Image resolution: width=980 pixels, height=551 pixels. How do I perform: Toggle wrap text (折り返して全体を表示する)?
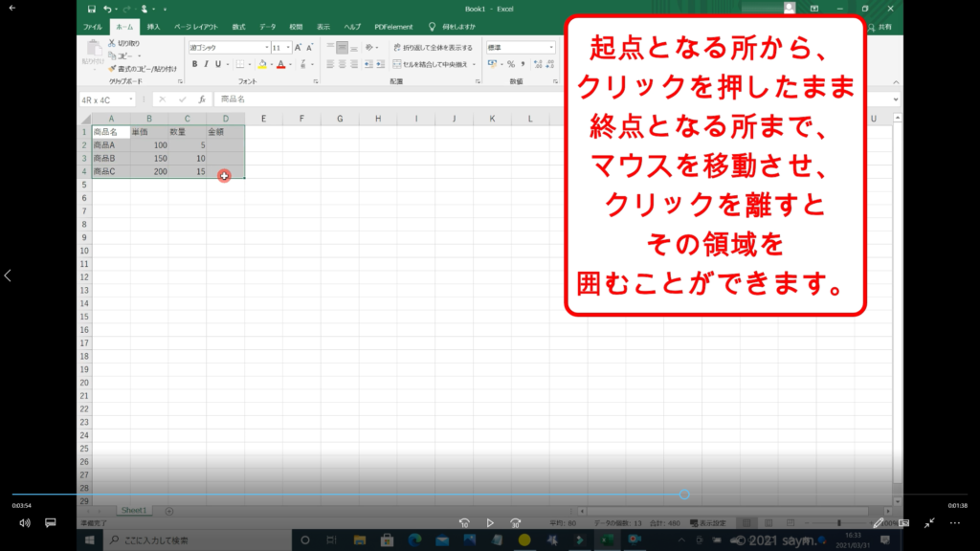point(431,47)
